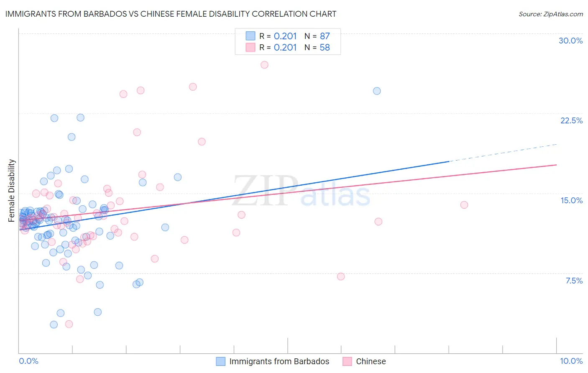Click the pink data point near 7.5% on the right
This screenshot has height=373, width=588.
[341, 276]
